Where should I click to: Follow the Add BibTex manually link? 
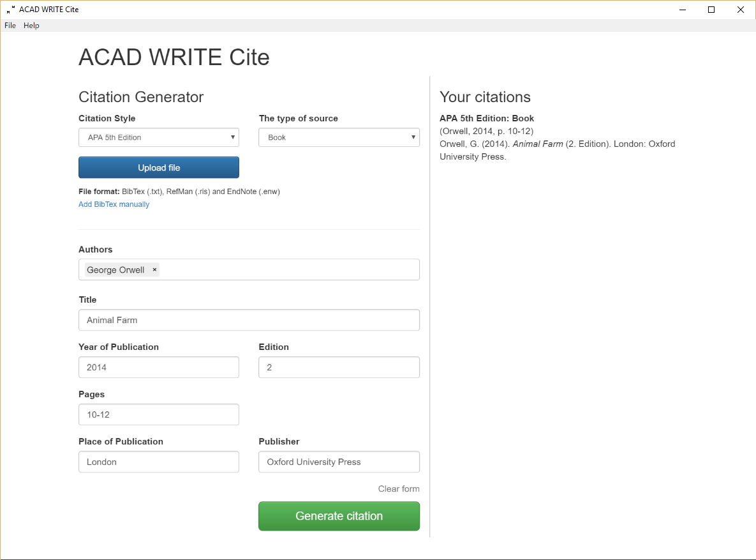pyautogui.click(x=114, y=204)
